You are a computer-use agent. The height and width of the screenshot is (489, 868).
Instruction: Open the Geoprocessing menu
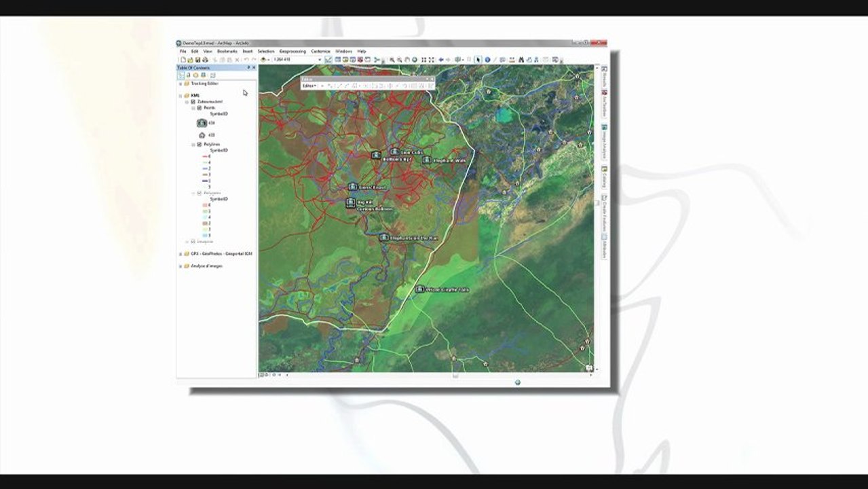point(293,52)
